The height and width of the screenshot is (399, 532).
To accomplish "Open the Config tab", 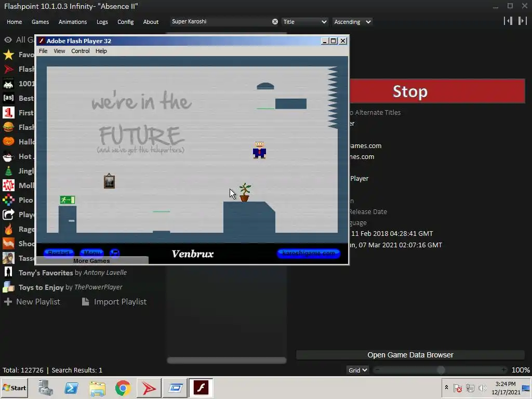I will (x=126, y=22).
